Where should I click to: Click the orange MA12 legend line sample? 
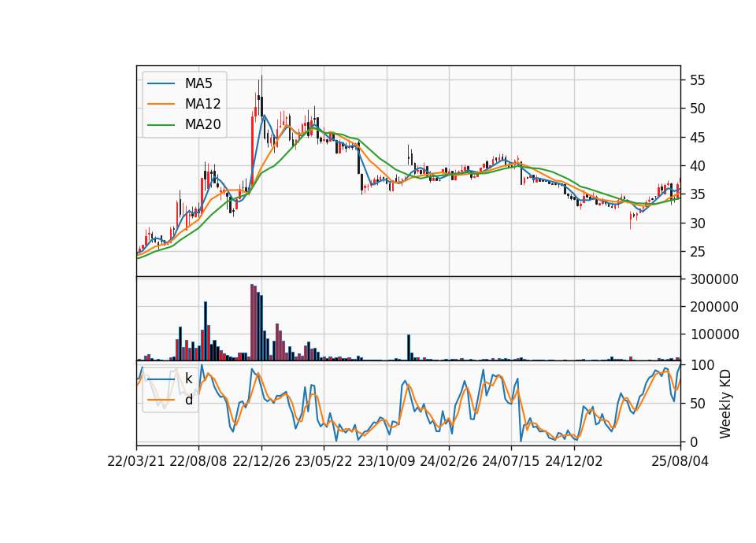161,104
